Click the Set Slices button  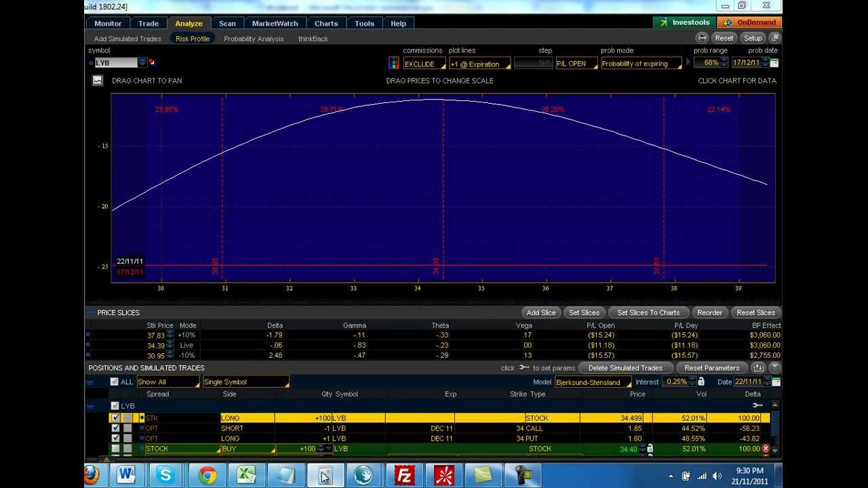click(585, 312)
